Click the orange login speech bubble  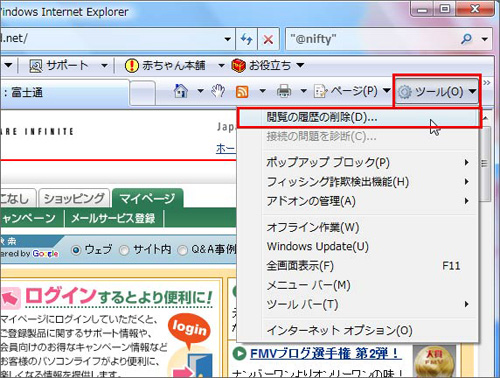coord(189,329)
